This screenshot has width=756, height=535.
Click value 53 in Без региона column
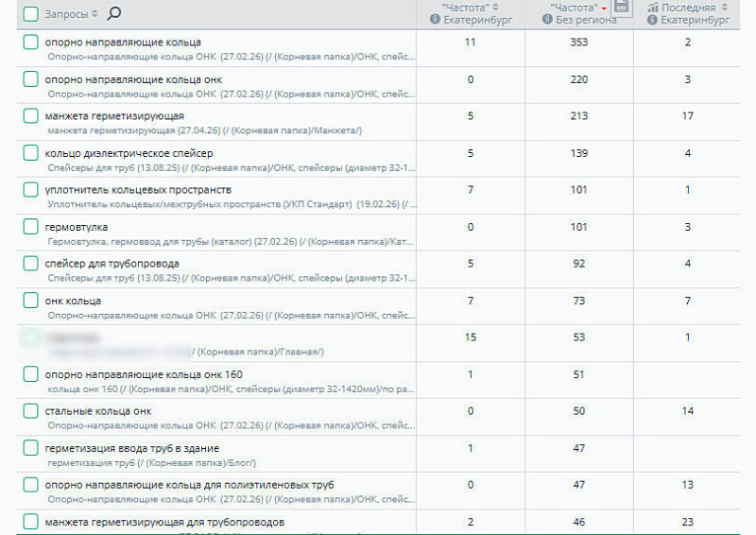pyautogui.click(x=579, y=337)
